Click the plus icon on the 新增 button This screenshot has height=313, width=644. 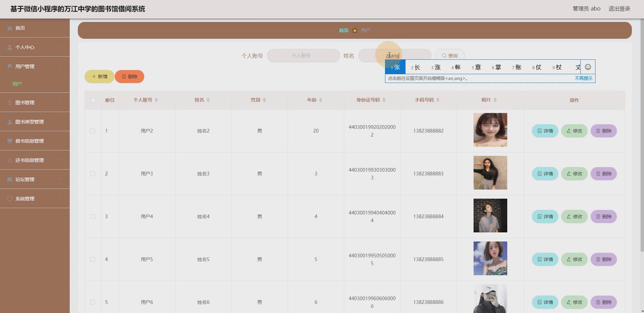[x=94, y=77]
